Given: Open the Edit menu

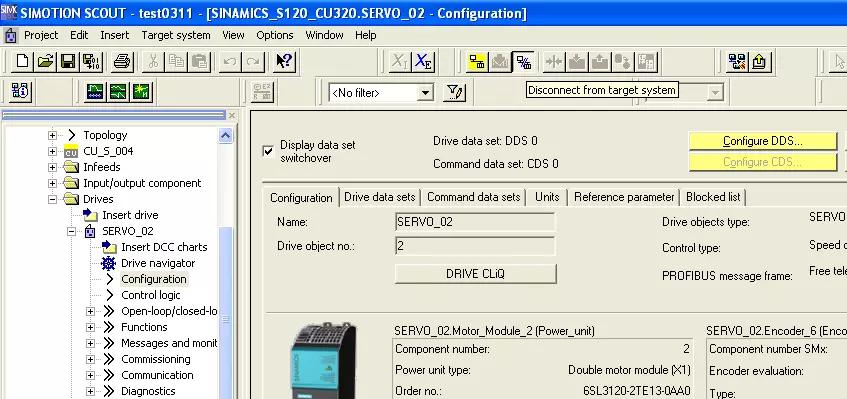Looking at the screenshot, I should [x=79, y=35].
